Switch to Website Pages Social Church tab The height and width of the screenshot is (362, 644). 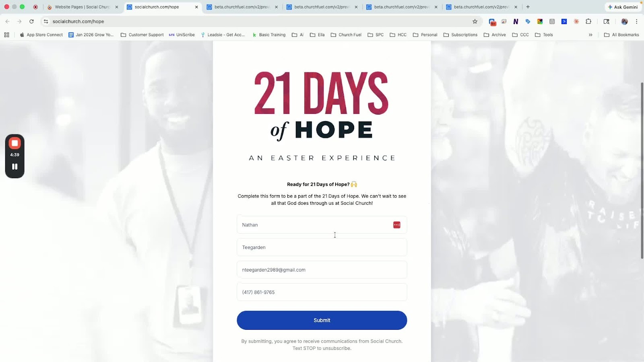tap(83, 7)
